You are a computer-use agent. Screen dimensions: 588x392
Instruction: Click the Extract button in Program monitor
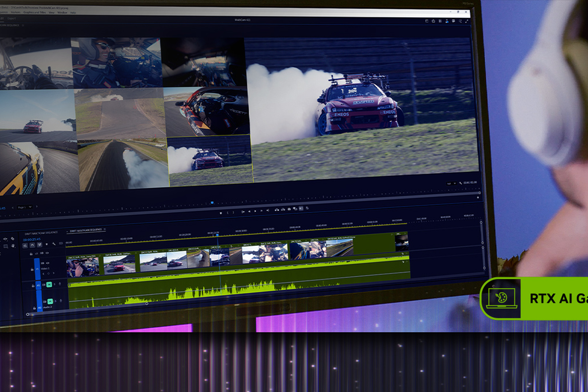point(283,209)
